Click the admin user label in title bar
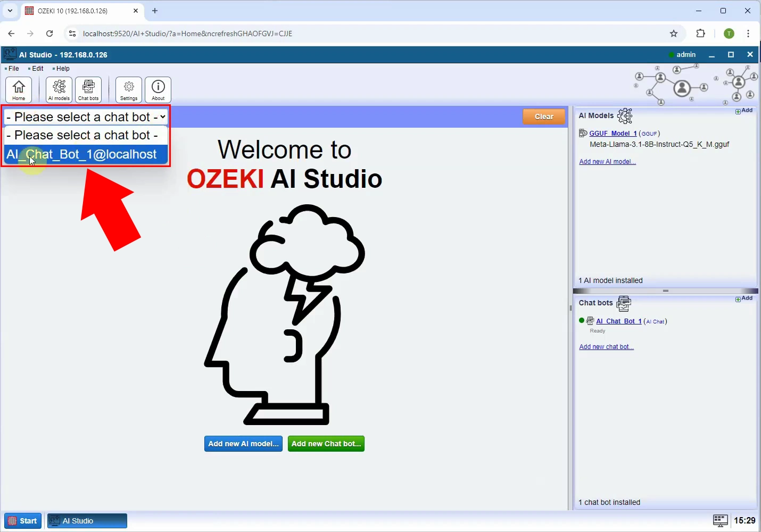761x532 pixels. pos(685,55)
